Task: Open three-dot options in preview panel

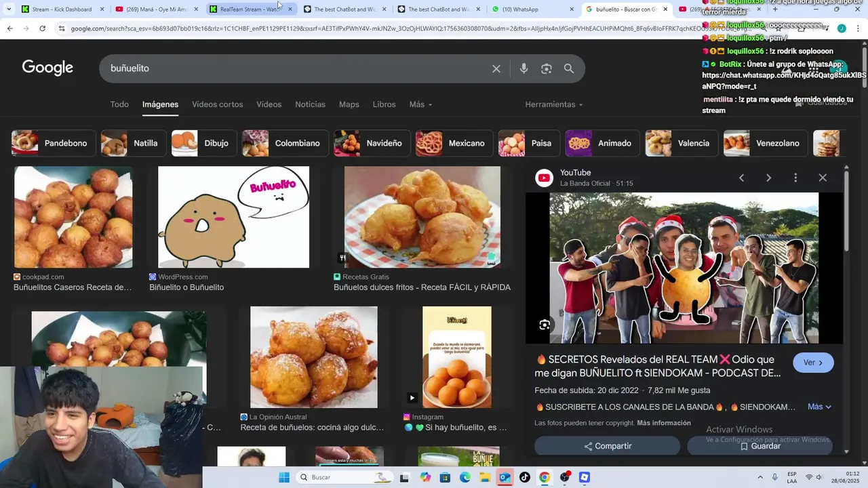Action: click(x=795, y=178)
